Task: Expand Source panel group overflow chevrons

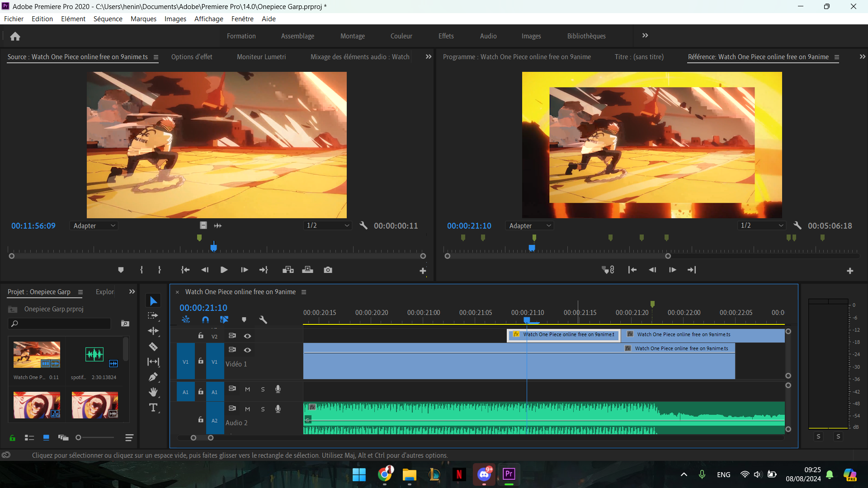Action: pos(429,56)
